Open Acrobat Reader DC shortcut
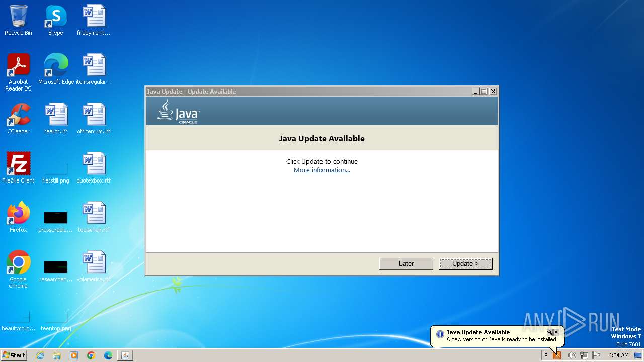644x362 pixels. (18, 72)
